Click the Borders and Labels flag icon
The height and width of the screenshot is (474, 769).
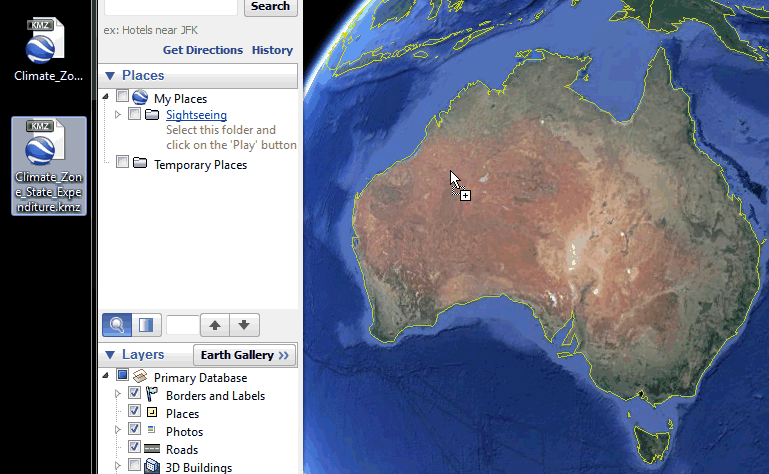click(152, 395)
